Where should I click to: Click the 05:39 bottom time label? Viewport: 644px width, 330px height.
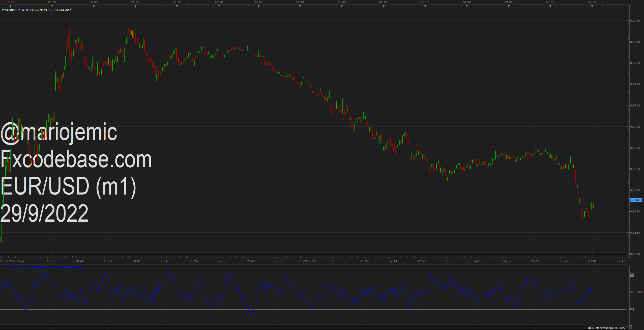point(536,261)
